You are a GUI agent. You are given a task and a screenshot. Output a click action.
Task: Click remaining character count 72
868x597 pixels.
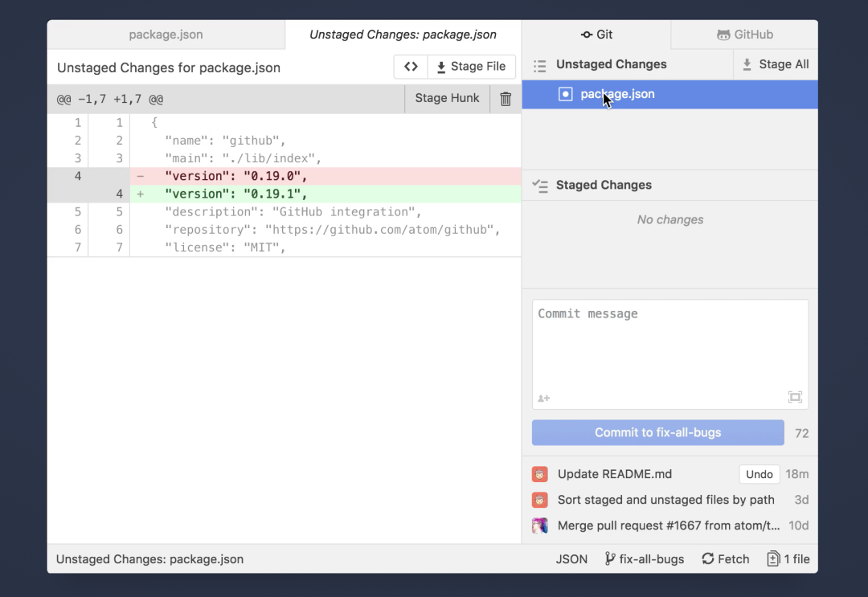pyautogui.click(x=801, y=433)
